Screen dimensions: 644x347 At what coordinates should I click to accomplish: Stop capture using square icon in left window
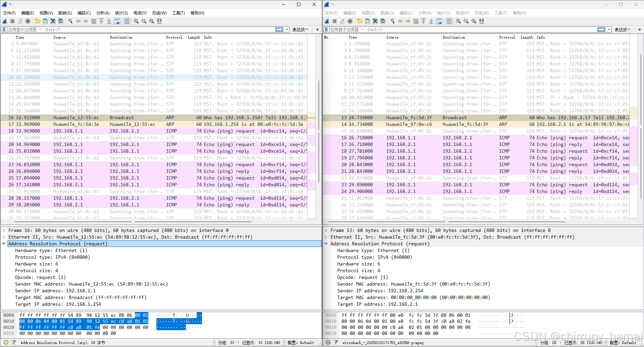pyautogui.click(x=12, y=21)
